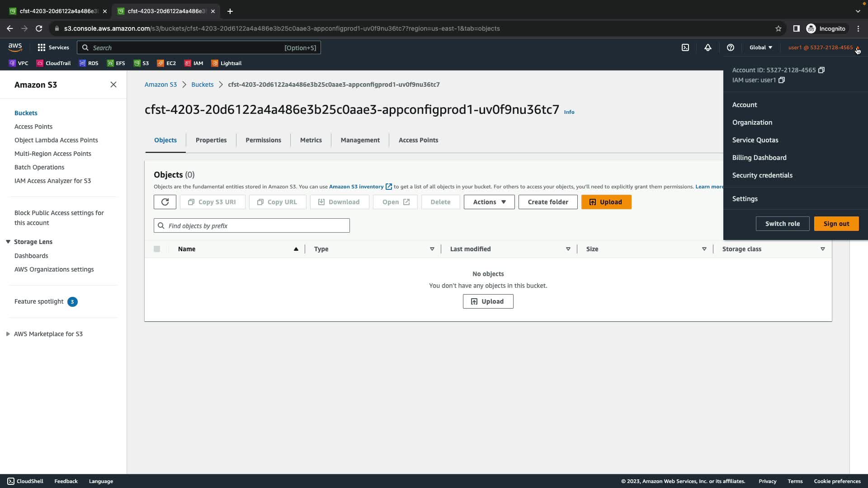Switch to the Permissions tab
The width and height of the screenshot is (868, 488).
[x=263, y=140]
